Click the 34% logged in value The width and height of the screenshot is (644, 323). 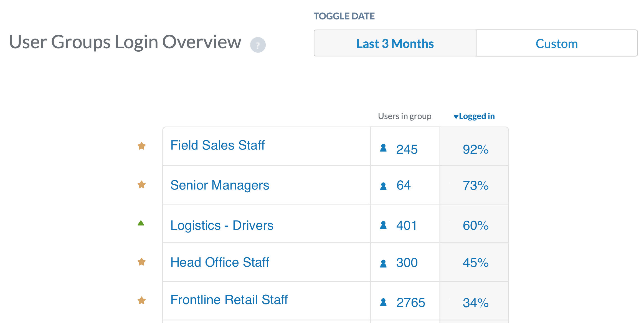(476, 303)
